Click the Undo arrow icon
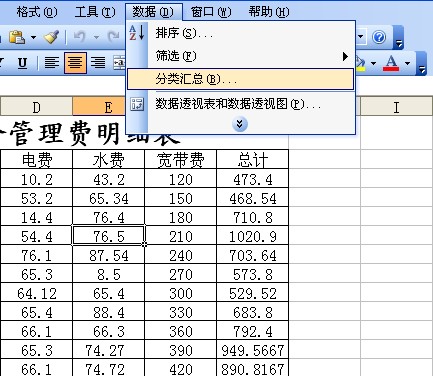This screenshot has width=433, height=376. point(79,37)
